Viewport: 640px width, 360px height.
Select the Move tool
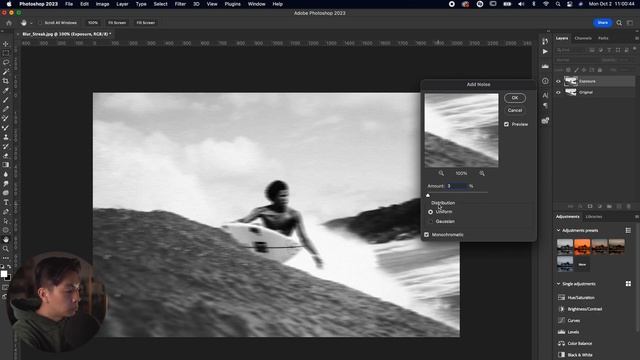click(x=6, y=44)
